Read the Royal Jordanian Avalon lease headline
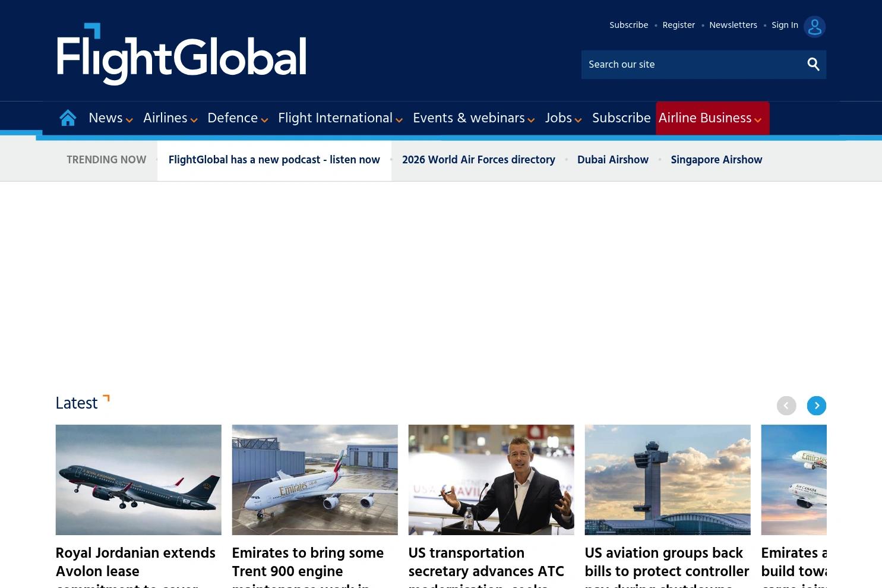Screen dimensions: 882x588 click(135, 567)
